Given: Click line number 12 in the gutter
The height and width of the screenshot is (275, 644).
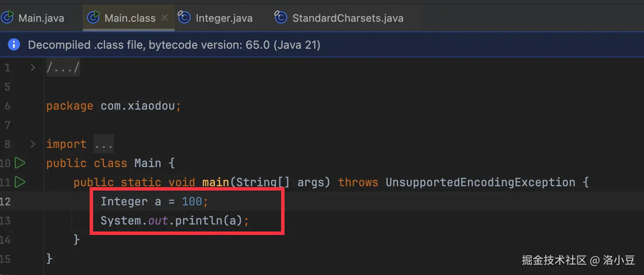Looking at the screenshot, I should 6,201.
